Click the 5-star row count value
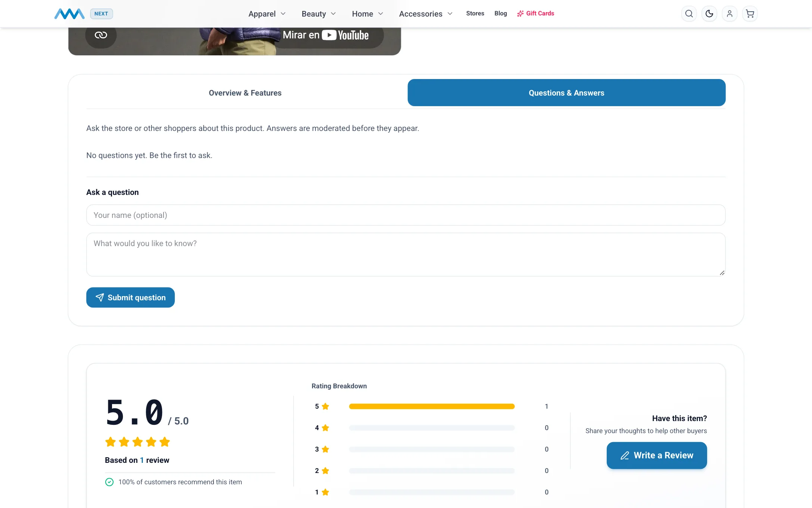The width and height of the screenshot is (812, 508). coord(547,406)
